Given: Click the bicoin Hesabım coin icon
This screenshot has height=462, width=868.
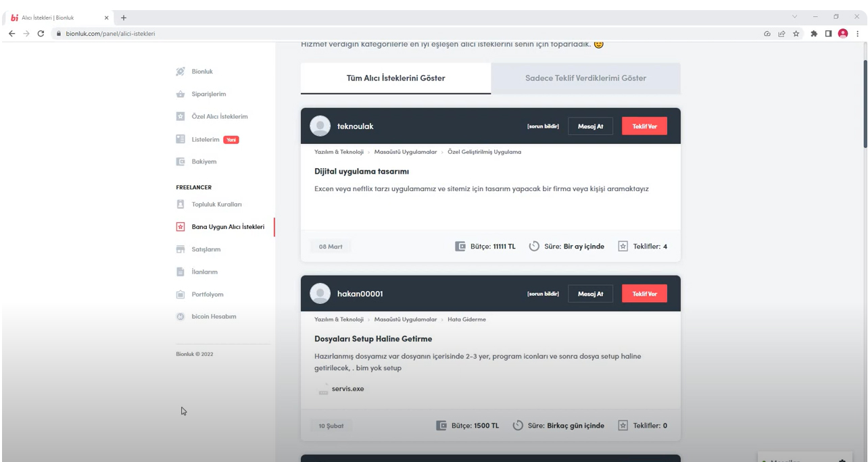Looking at the screenshot, I should click(x=180, y=317).
